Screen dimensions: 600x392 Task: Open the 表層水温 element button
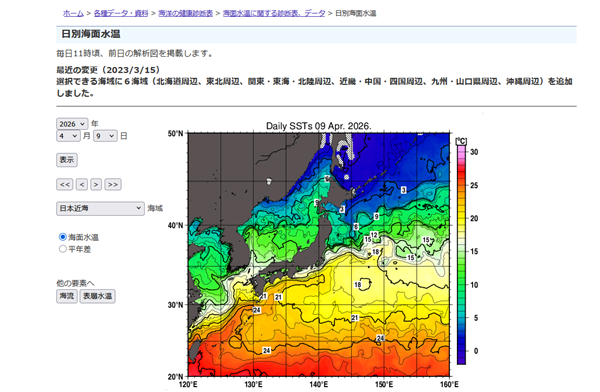pyautogui.click(x=98, y=296)
